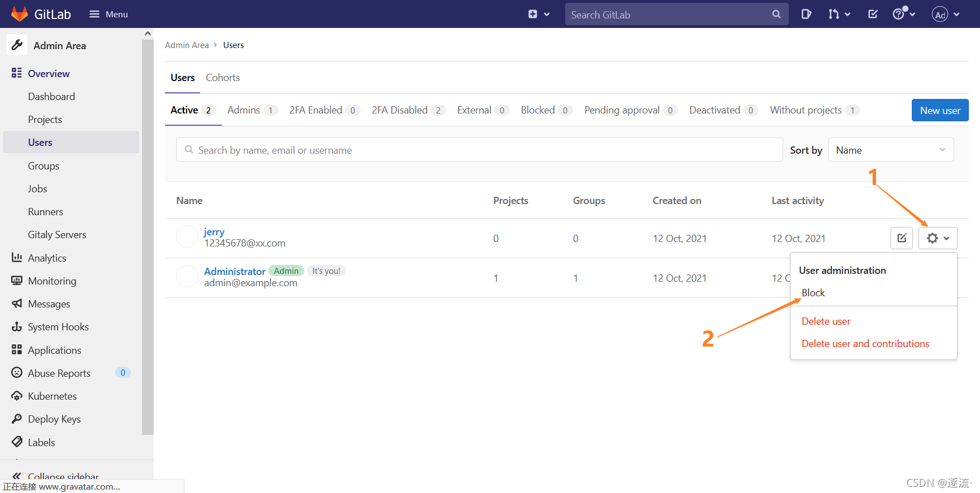980x493 pixels.
Task: Open Gitaly Servers in the sidebar
Action: pos(57,235)
